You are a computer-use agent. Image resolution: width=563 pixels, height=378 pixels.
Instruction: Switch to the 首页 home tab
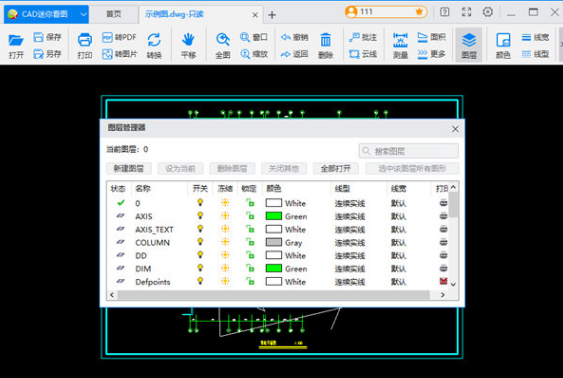(114, 14)
